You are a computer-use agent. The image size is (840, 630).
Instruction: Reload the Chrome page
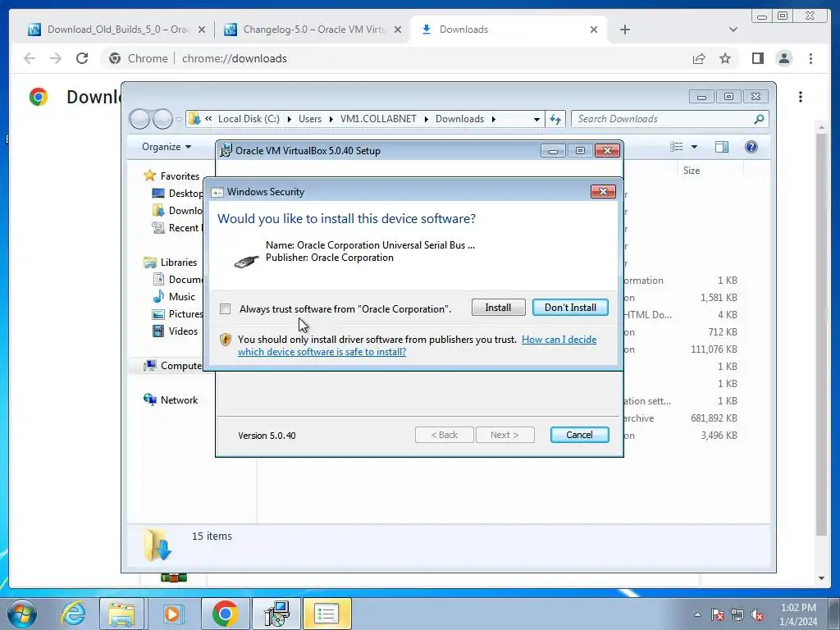point(82,58)
